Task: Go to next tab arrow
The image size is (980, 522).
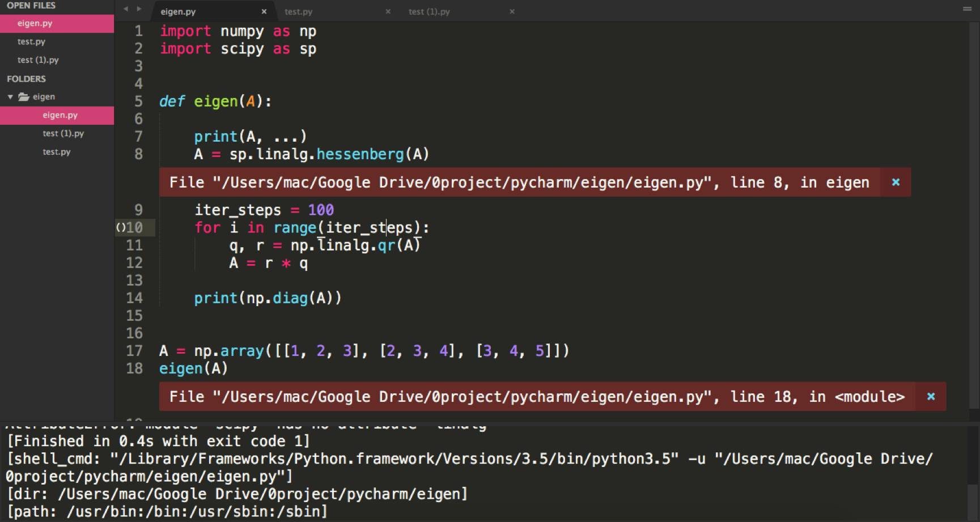Action: (139, 9)
